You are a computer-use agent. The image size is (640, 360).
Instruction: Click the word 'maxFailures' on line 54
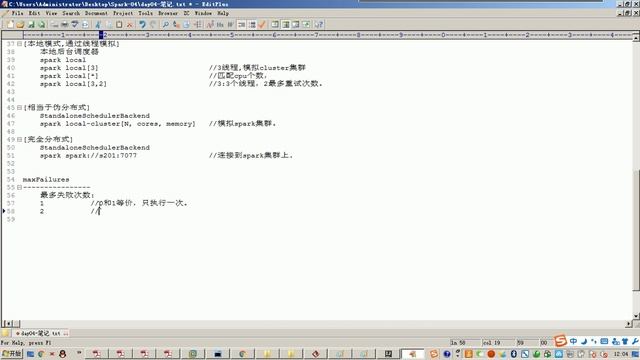[x=46, y=180]
